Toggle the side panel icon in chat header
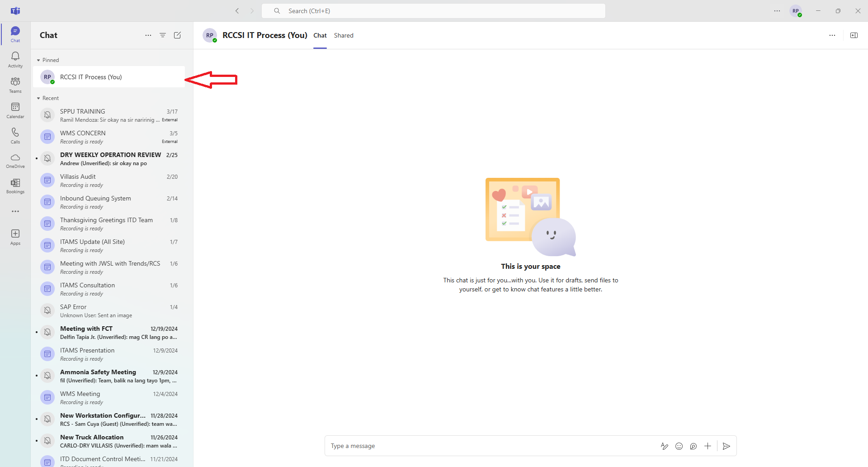 854,35
